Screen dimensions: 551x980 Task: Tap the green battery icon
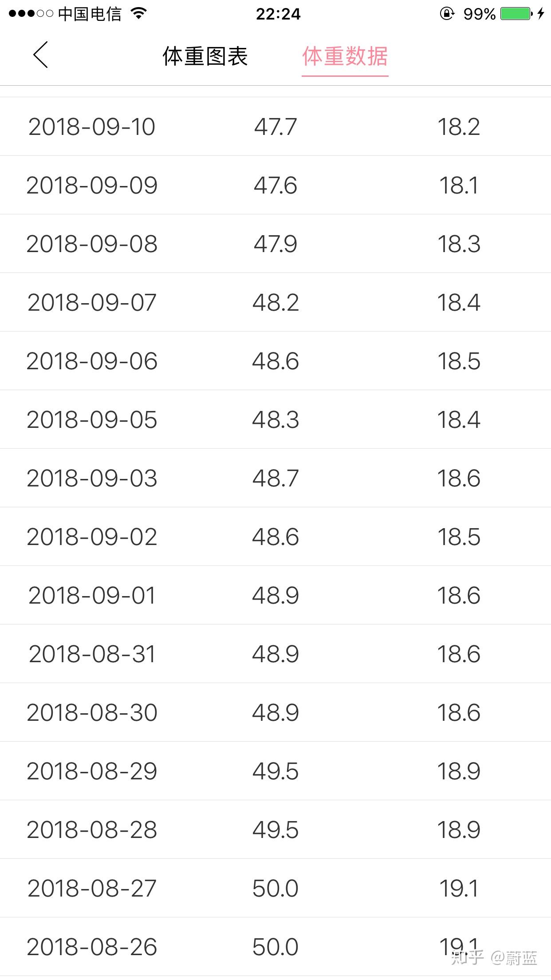pyautogui.click(x=516, y=14)
